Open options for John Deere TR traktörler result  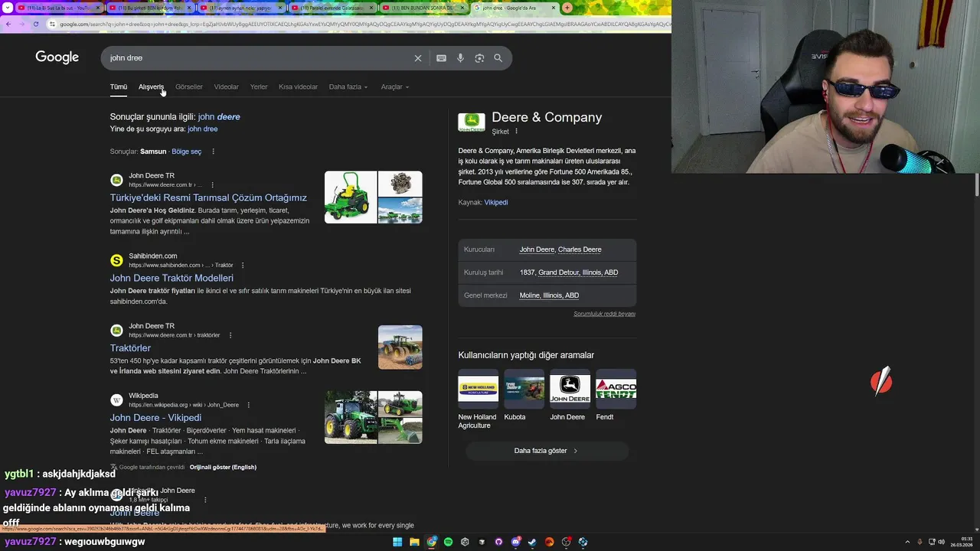coord(230,335)
